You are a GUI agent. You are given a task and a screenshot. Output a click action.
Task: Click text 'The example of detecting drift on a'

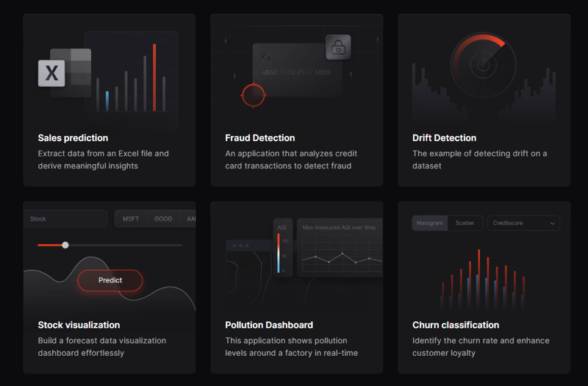click(480, 154)
